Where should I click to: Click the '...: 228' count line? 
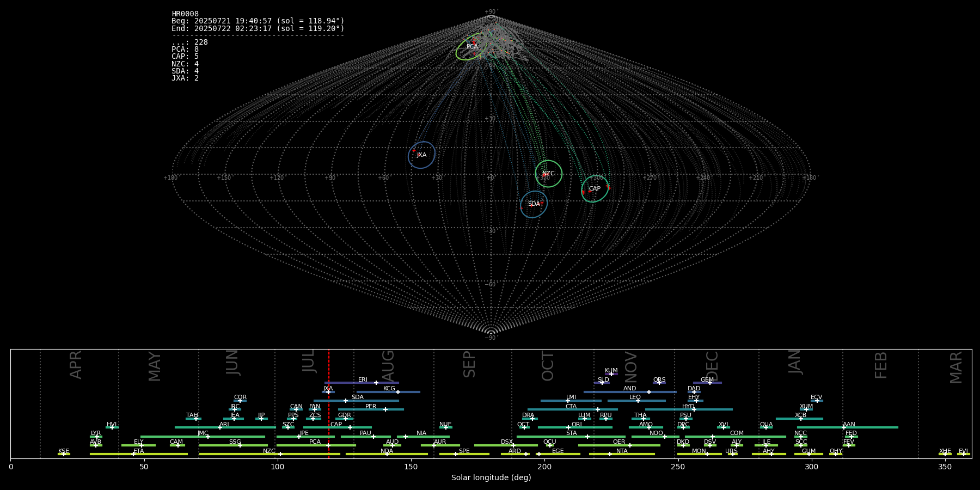[189, 42]
